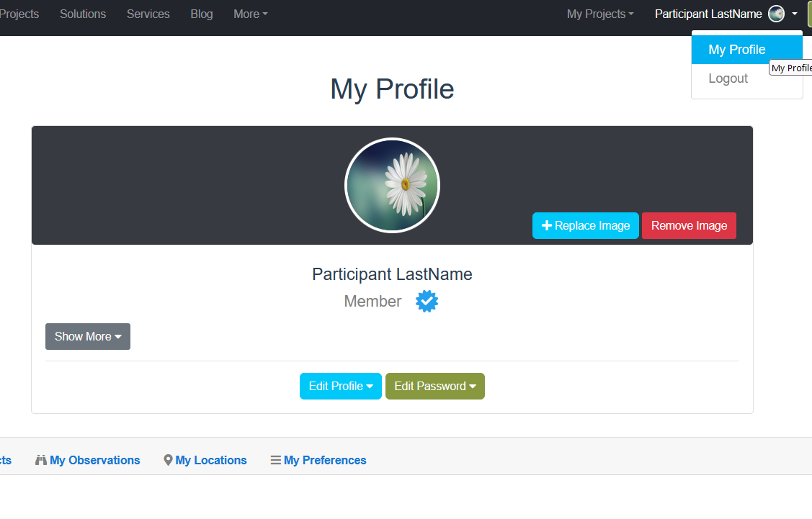Open the Edit Password dropdown

[x=434, y=386]
